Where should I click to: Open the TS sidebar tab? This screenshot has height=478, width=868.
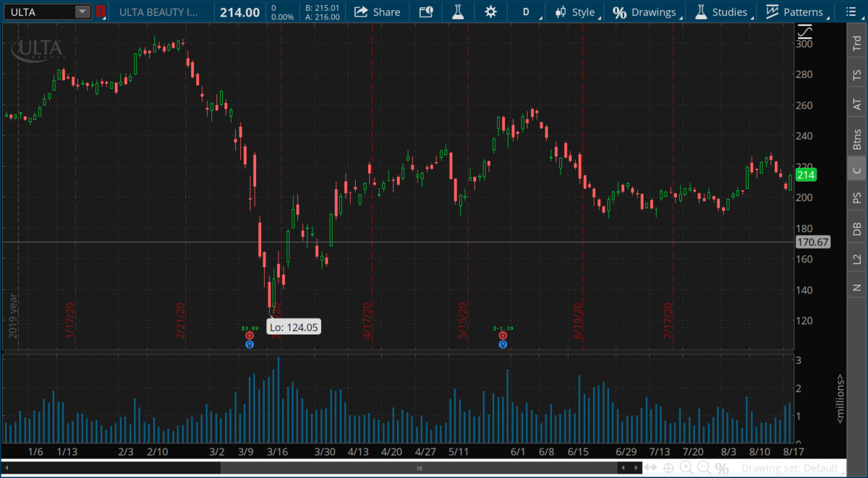point(857,74)
